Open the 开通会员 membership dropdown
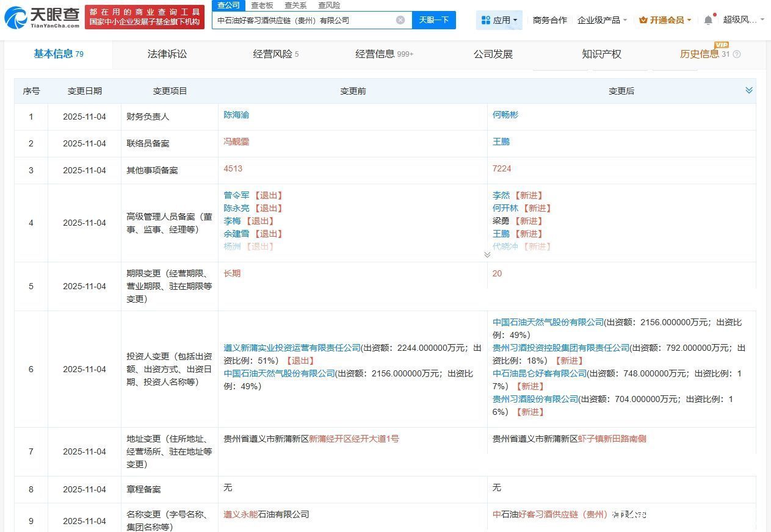 pyautogui.click(x=665, y=20)
